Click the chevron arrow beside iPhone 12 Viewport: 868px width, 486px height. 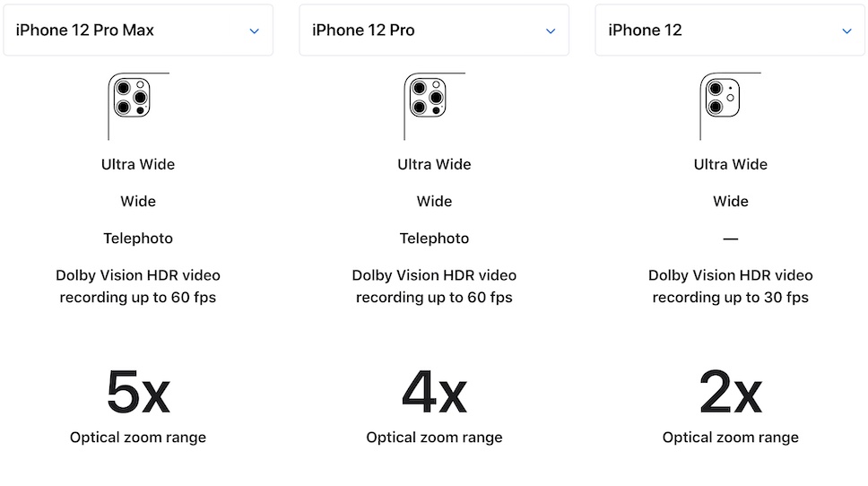[x=846, y=31]
